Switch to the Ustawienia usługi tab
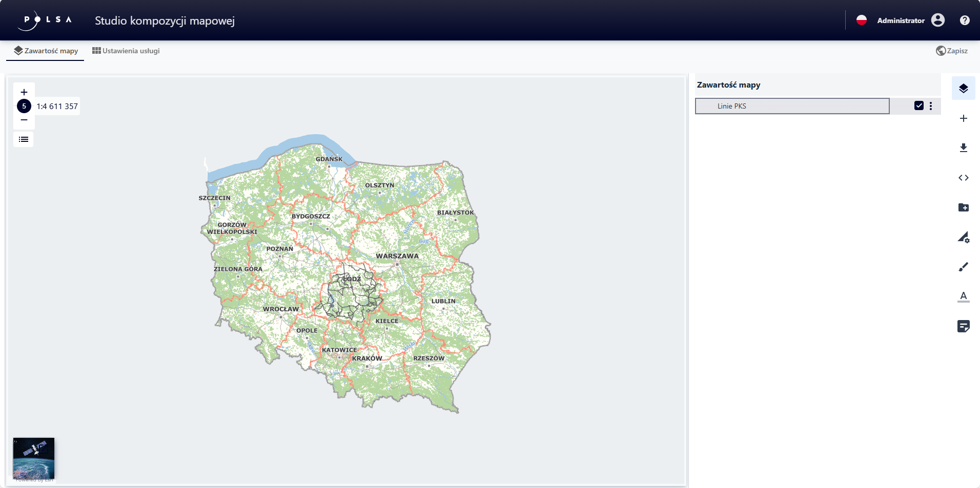980x488 pixels. (126, 51)
